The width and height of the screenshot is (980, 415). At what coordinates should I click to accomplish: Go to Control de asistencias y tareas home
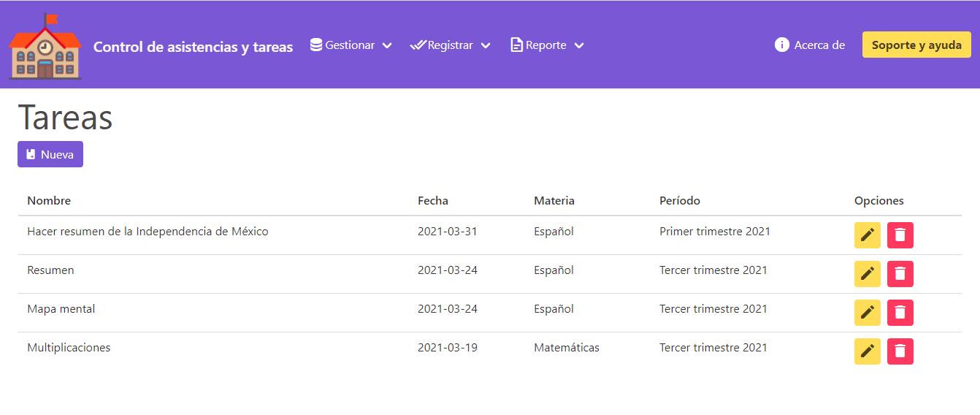193,47
